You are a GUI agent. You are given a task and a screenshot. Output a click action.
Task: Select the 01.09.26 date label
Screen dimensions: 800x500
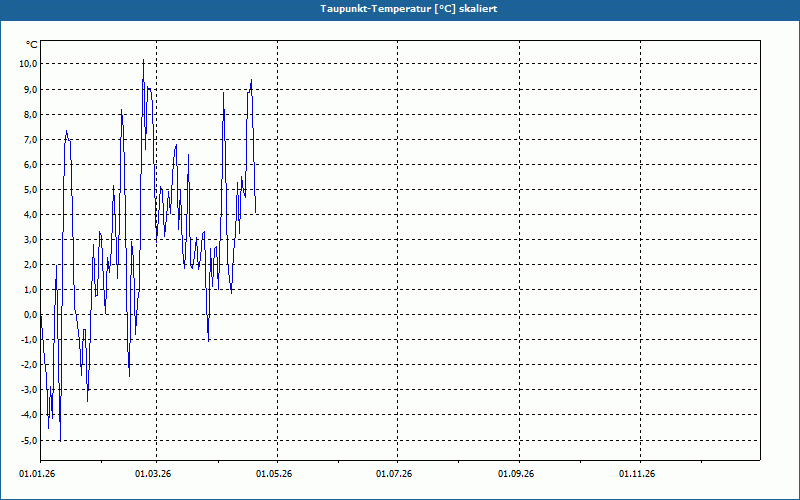(x=517, y=473)
